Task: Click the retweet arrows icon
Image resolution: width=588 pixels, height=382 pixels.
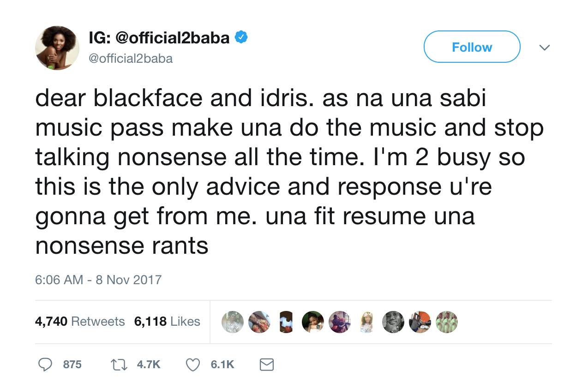Action: tap(120, 364)
